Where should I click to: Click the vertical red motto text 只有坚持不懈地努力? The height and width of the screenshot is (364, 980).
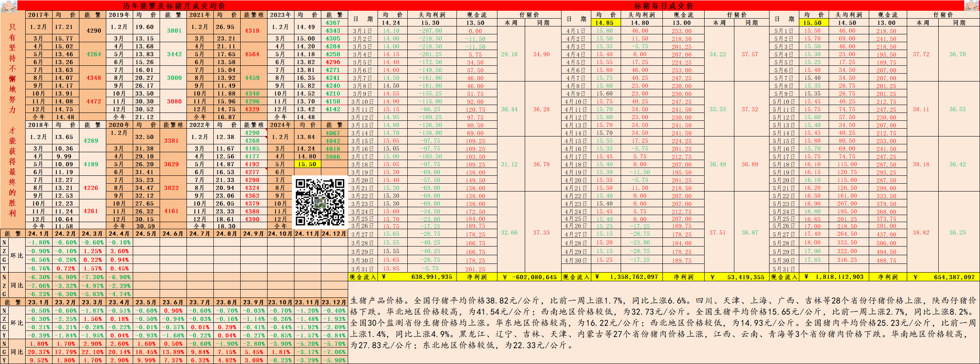click(x=12, y=68)
